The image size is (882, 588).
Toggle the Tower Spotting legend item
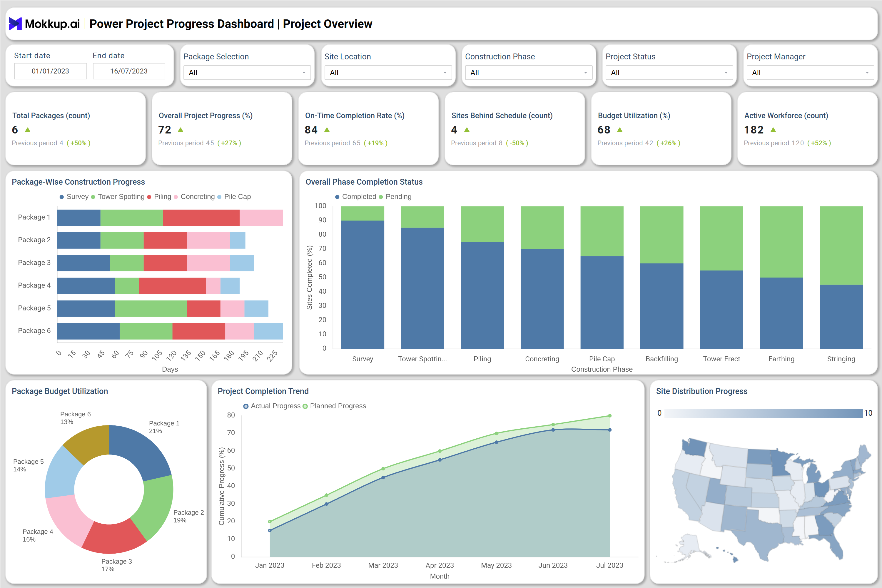point(118,196)
